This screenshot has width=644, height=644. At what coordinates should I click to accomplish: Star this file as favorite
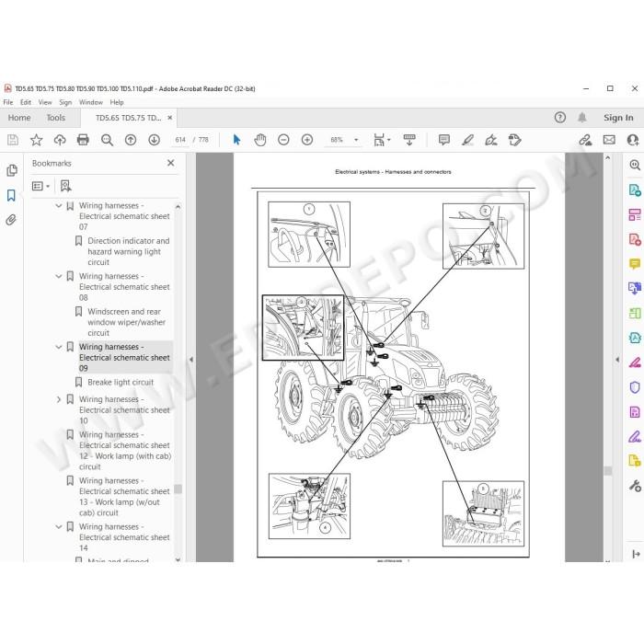[36, 140]
